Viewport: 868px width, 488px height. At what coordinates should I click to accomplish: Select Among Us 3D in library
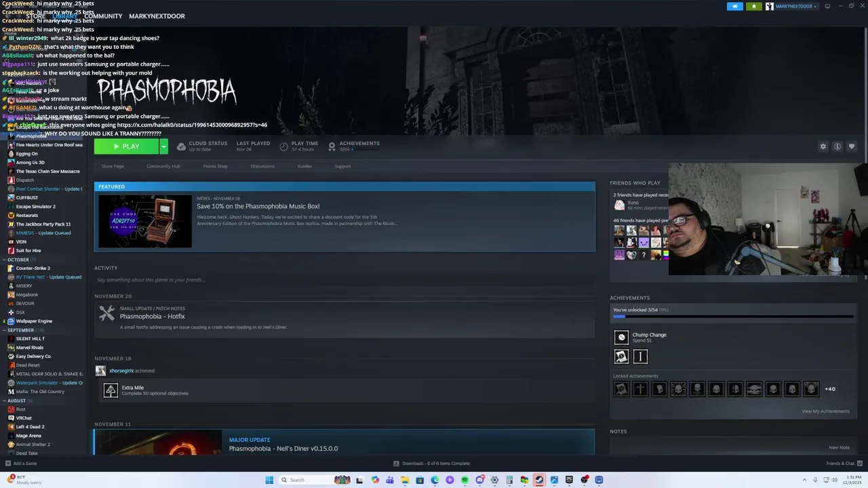click(30, 163)
